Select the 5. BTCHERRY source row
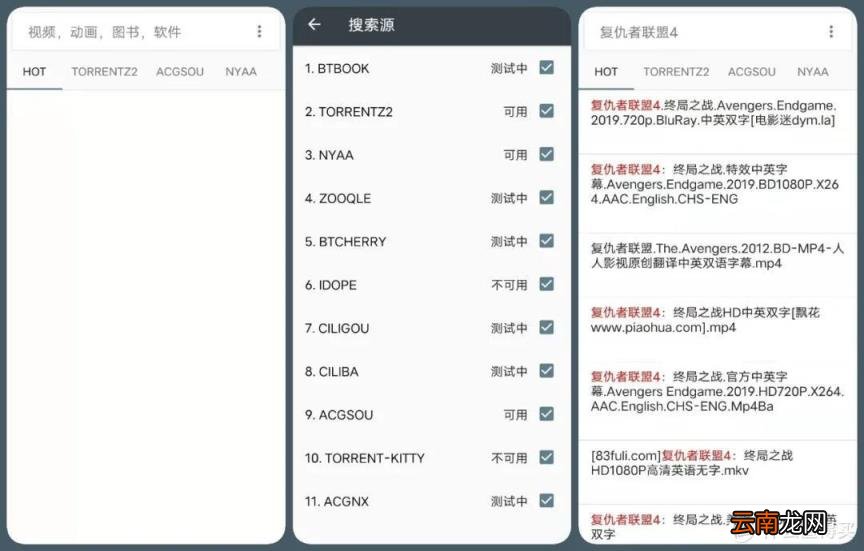 431,241
